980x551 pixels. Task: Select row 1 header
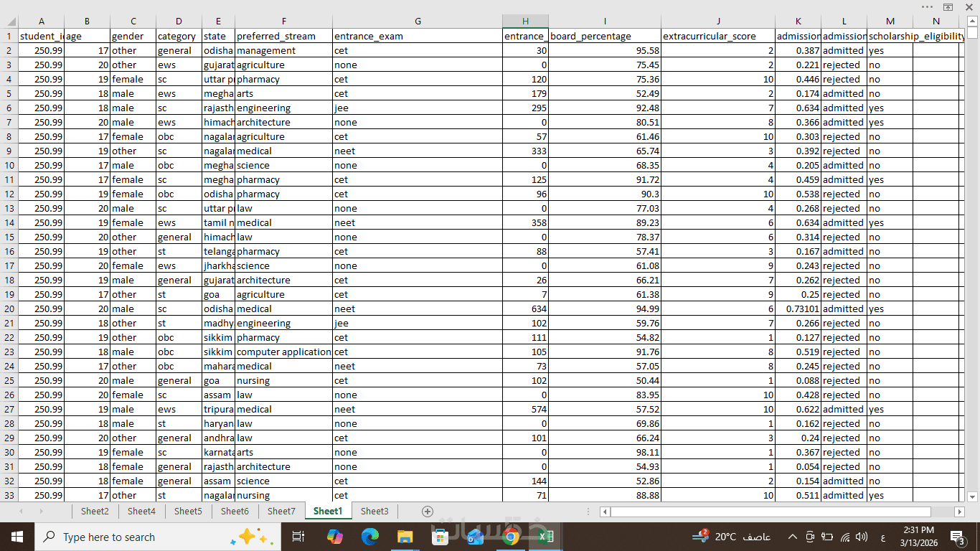pyautogui.click(x=9, y=36)
